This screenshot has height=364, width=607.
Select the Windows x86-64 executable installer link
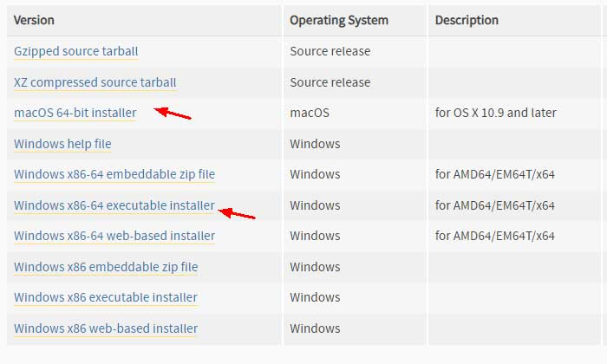pos(114,206)
